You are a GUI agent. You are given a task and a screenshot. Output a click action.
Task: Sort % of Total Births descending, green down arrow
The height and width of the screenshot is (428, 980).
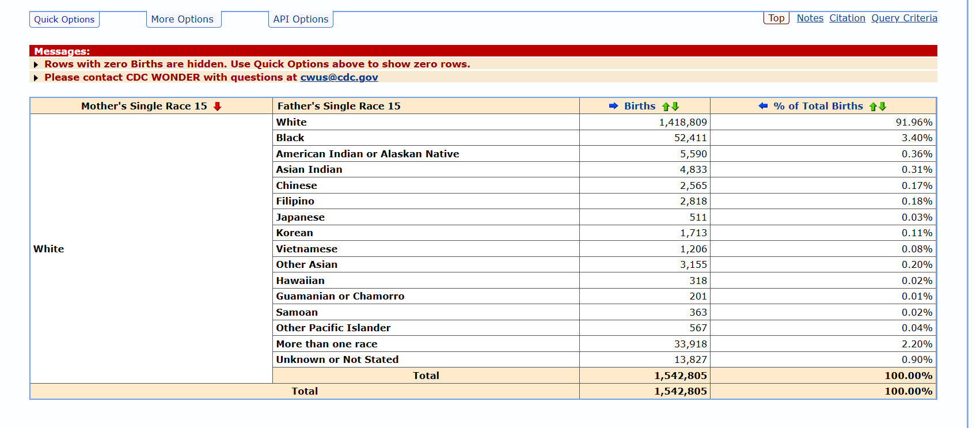883,107
